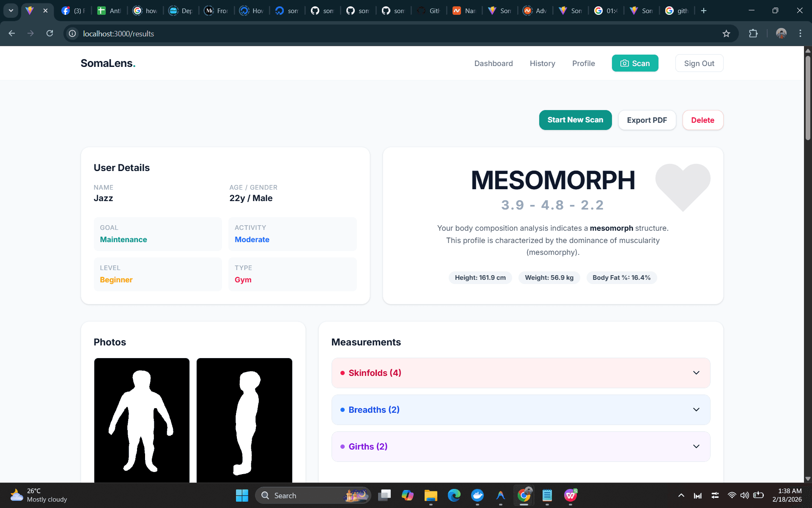Expand the Girths (2) section
The image size is (812, 508).
click(x=521, y=447)
